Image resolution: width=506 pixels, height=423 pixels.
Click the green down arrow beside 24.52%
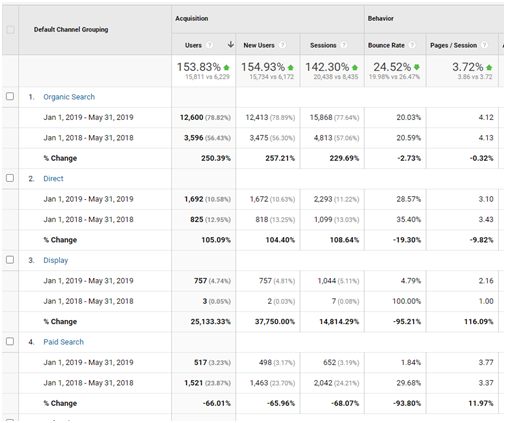[417, 67]
